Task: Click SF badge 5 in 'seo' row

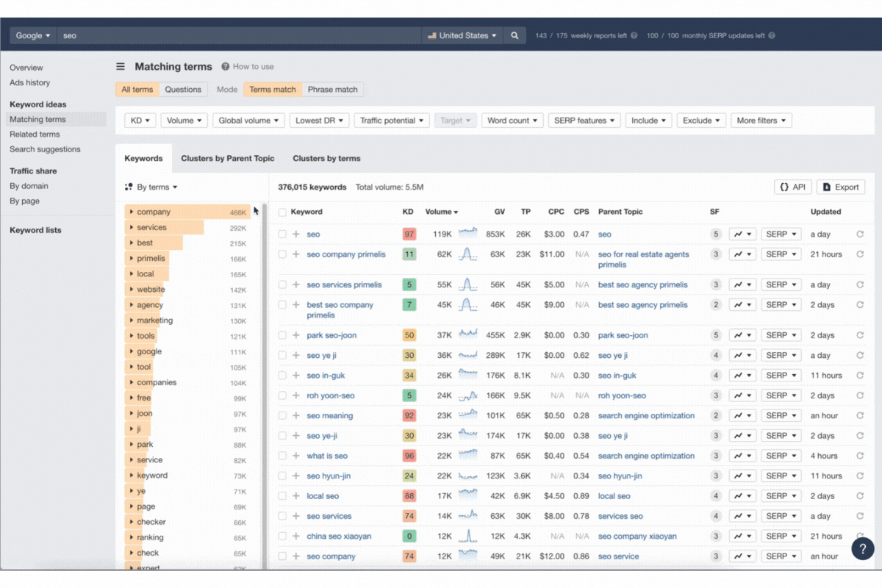Action: coord(715,234)
